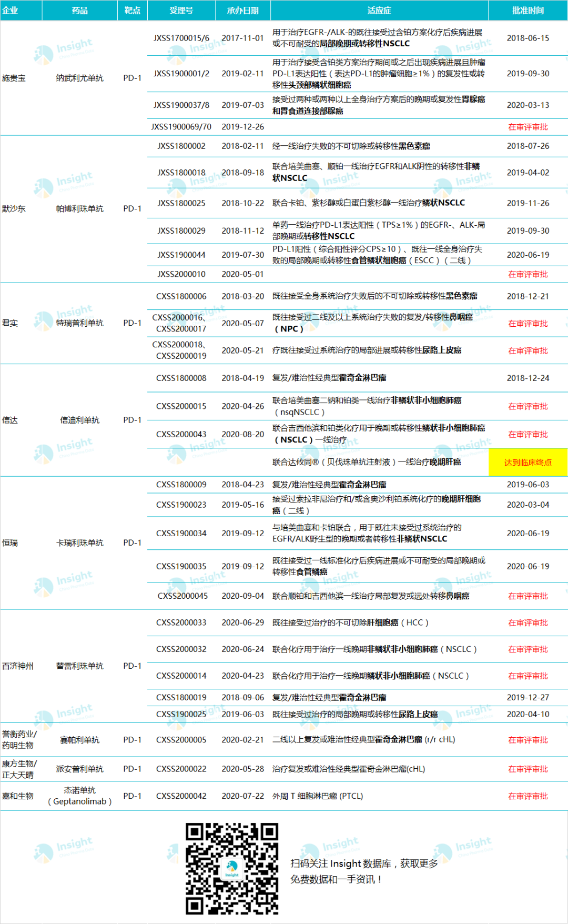Click acceptance number CXSS2000022
568x924 pixels.
pos(181,769)
